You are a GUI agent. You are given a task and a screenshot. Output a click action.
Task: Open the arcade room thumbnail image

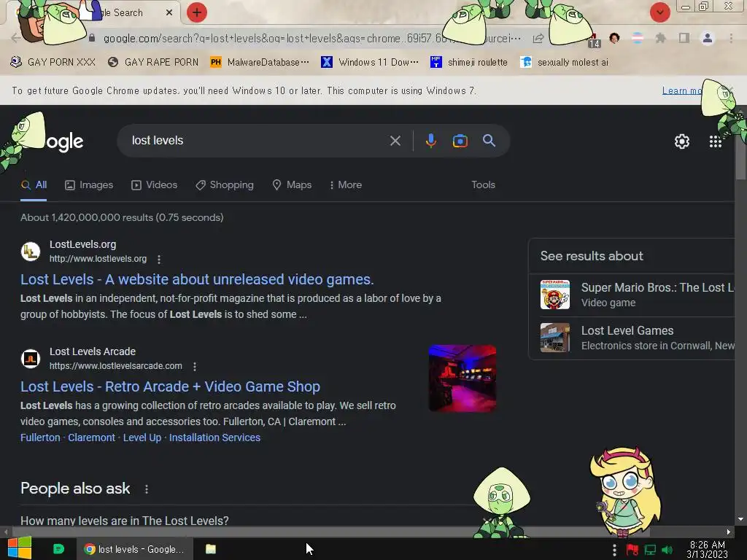coord(462,378)
